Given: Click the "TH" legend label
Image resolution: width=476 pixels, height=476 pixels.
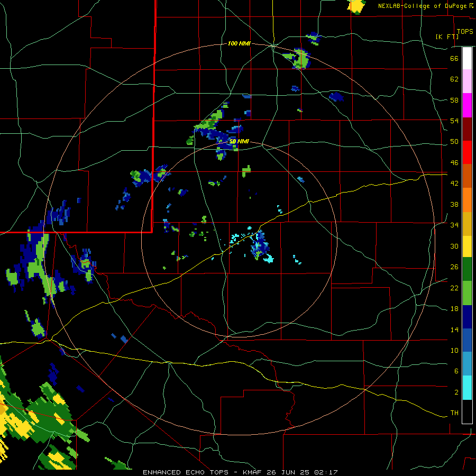Looking at the screenshot, I should [x=454, y=413].
